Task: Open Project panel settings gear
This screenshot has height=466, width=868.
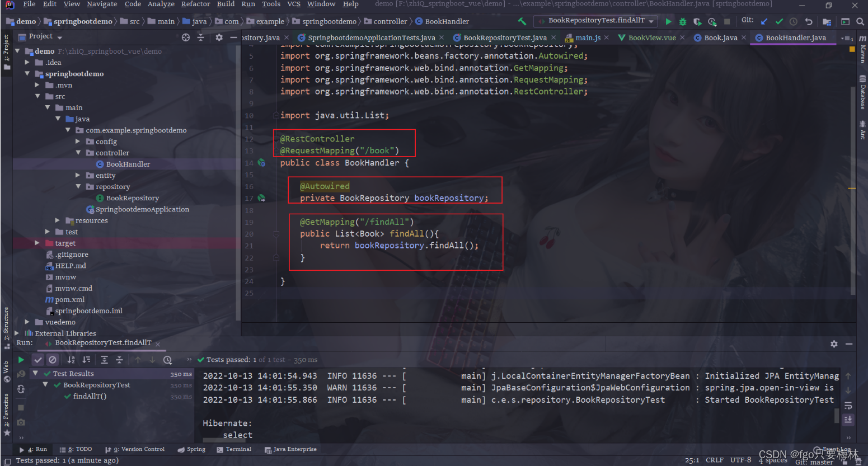Action: 219,37
